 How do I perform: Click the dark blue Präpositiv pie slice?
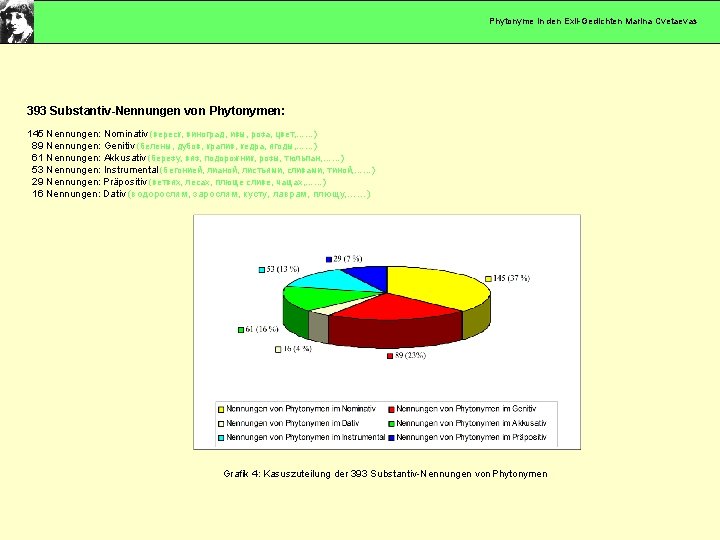tap(370, 275)
